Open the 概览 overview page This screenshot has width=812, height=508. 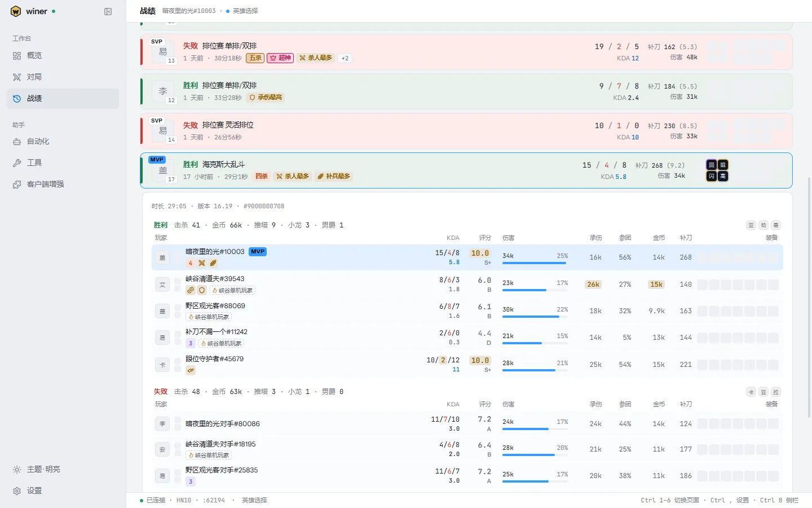pyautogui.click(x=63, y=55)
